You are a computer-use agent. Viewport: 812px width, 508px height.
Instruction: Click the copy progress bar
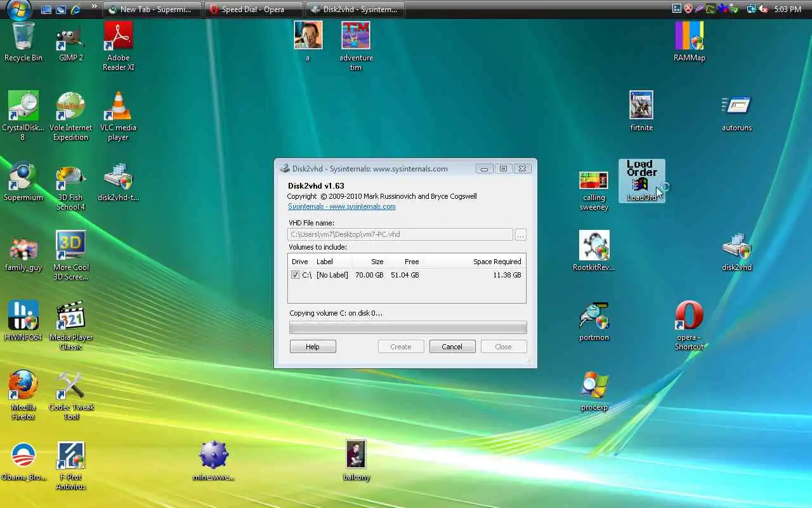pyautogui.click(x=408, y=327)
